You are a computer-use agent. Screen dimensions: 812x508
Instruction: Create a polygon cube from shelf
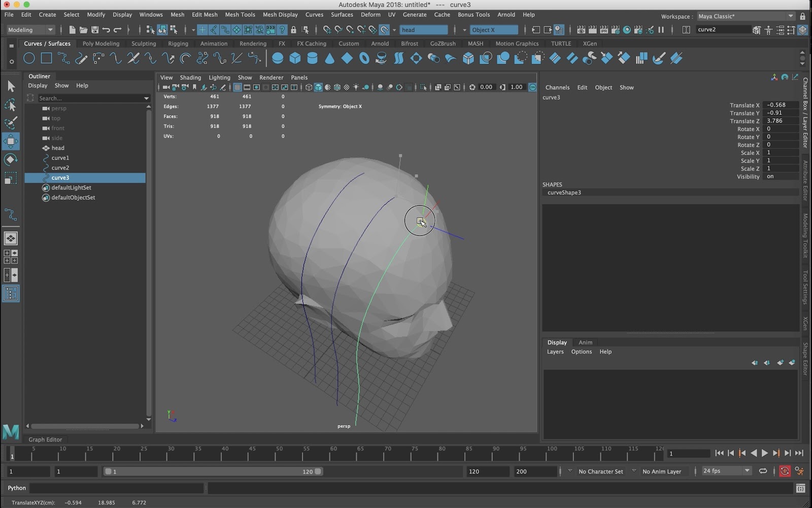tap(295, 58)
